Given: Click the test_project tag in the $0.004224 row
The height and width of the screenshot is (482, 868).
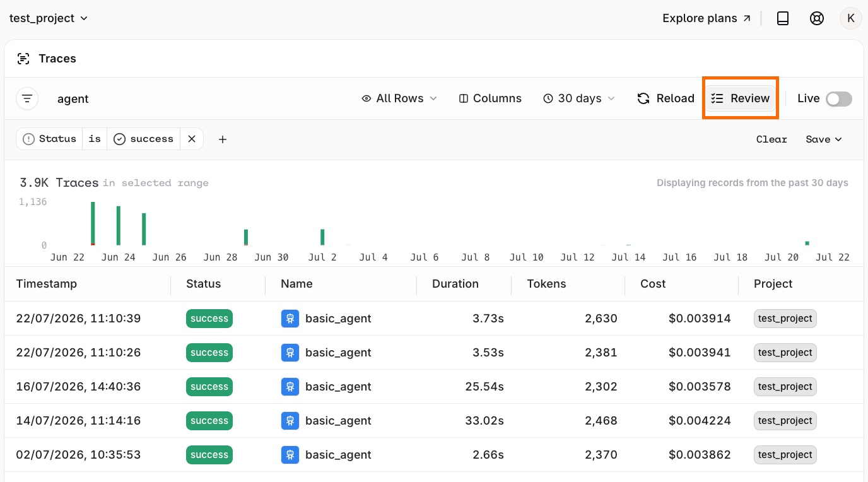Looking at the screenshot, I should 785,421.
